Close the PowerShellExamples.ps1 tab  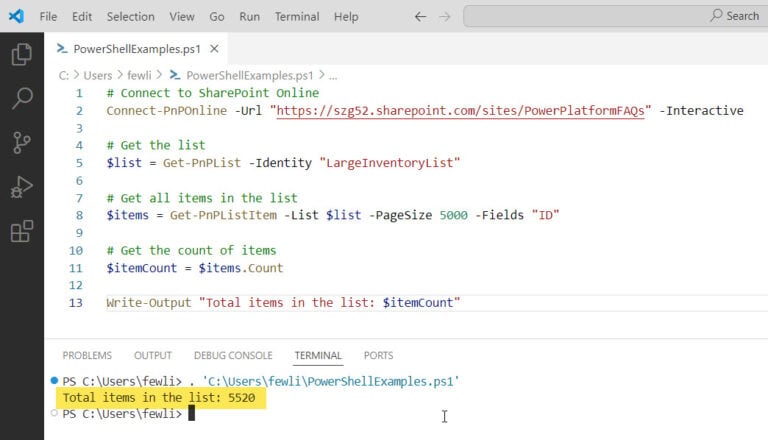214,49
